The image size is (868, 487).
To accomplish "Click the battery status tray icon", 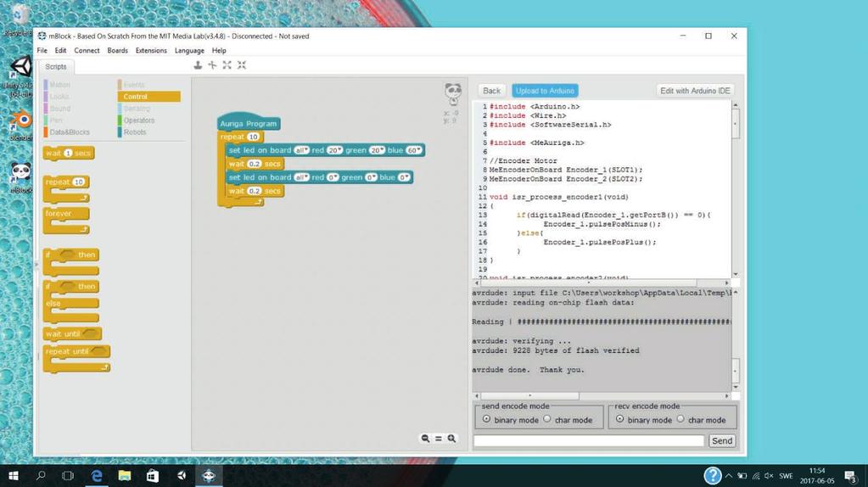I will pyautogui.click(x=742, y=475).
